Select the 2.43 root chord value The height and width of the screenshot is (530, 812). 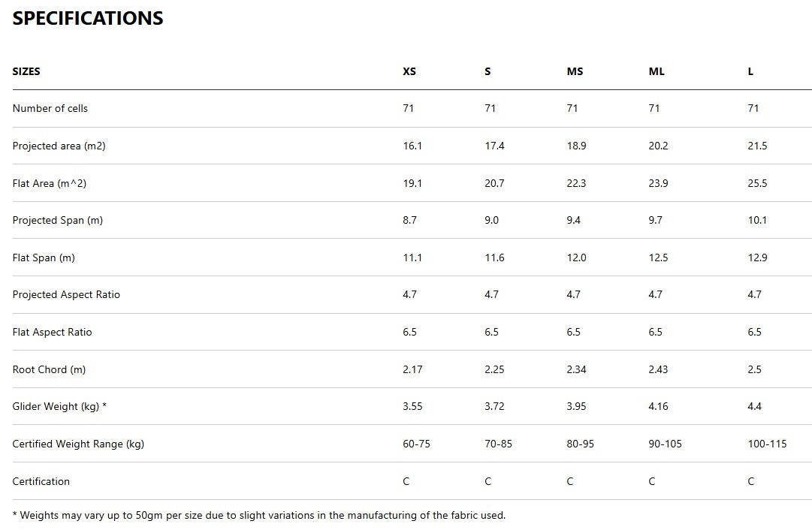[x=658, y=369]
